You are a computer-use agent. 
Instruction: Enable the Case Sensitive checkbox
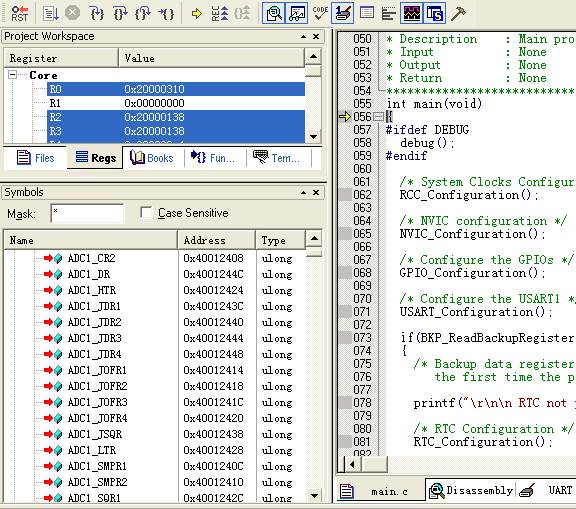click(146, 213)
